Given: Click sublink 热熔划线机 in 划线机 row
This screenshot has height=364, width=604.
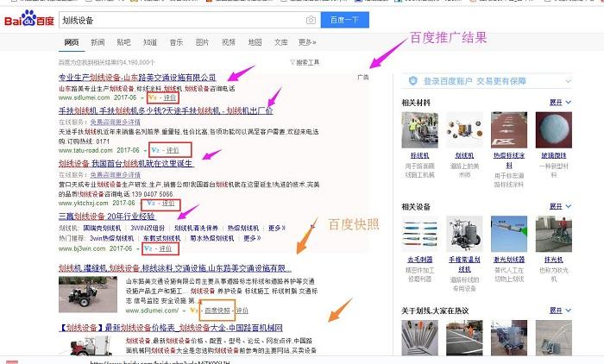Looking at the screenshot, I should click(x=243, y=228).
